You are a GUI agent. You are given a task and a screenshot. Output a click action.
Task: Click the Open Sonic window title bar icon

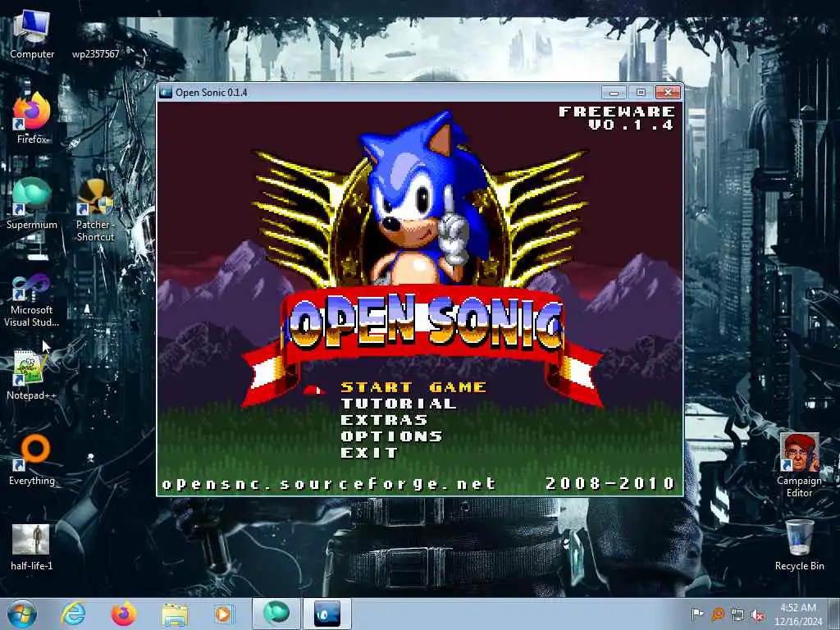point(166,92)
